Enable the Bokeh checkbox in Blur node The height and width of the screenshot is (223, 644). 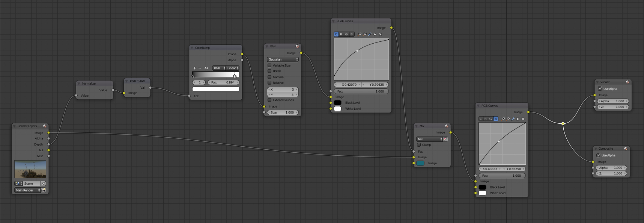point(269,71)
